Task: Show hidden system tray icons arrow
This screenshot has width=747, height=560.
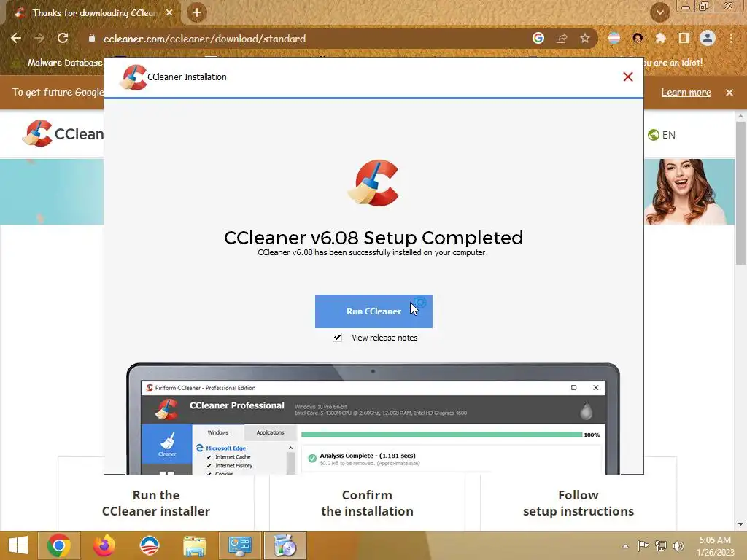Action: click(625, 546)
